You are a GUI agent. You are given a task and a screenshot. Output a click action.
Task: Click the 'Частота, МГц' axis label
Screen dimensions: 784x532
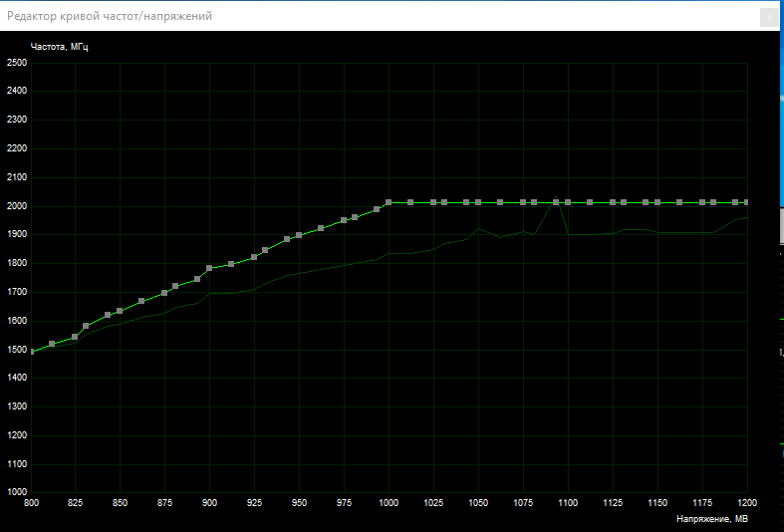click(x=59, y=47)
